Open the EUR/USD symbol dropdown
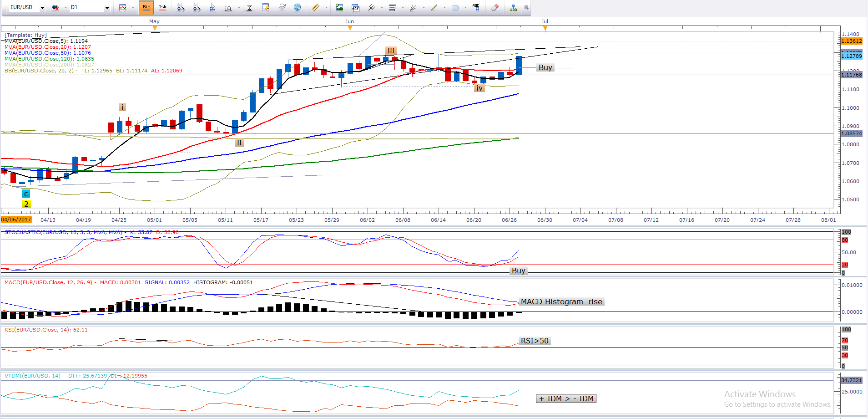This screenshot has width=868, height=419. click(x=42, y=8)
